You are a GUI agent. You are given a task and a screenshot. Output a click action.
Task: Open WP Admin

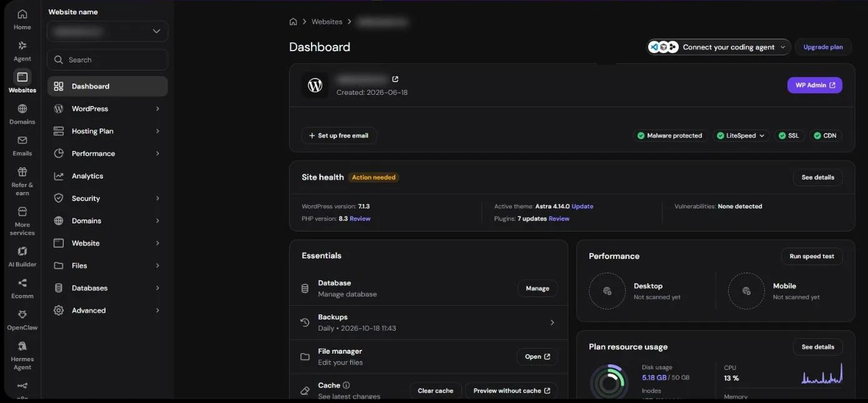(815, 85)
